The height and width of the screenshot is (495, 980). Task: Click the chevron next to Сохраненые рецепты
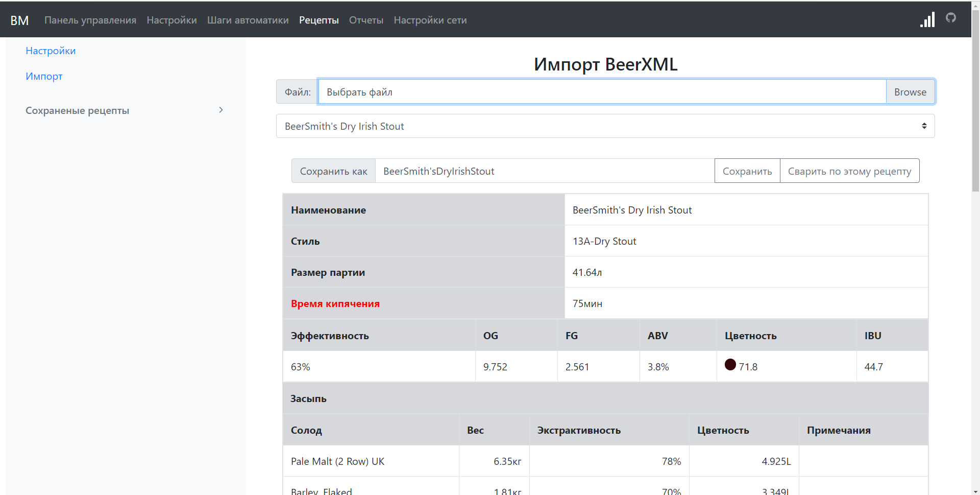pyautogui.click(x=220, y=110)
